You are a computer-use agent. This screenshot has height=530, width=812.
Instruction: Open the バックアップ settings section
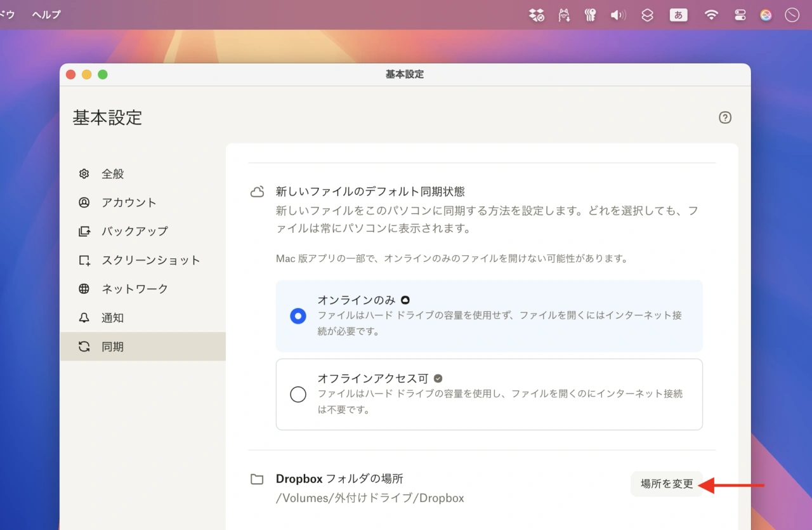pos(134,231)
